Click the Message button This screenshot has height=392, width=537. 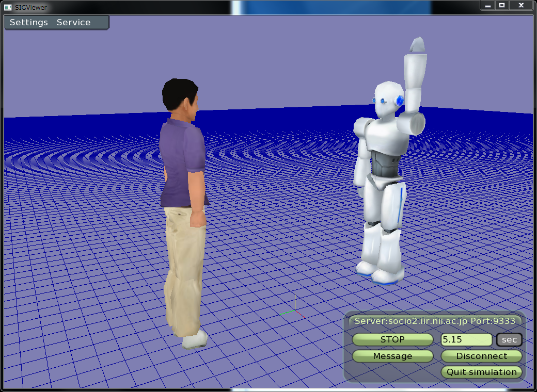(x=392, y=356)
